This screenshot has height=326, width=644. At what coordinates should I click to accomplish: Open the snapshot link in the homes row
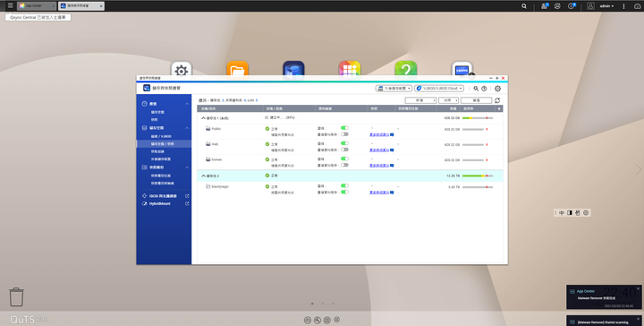379,166
